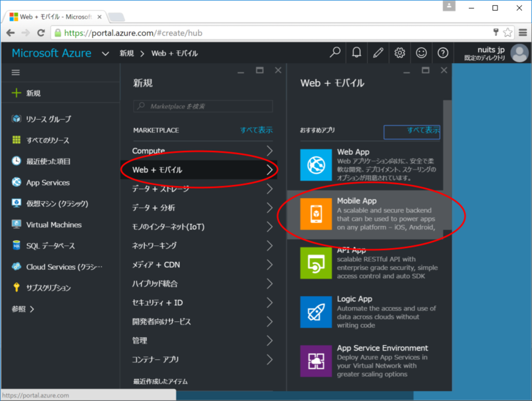This screenshot has height=401, width=532.
Task: Select the orange Mobile App tile
Action: click(x=316, y=214)
